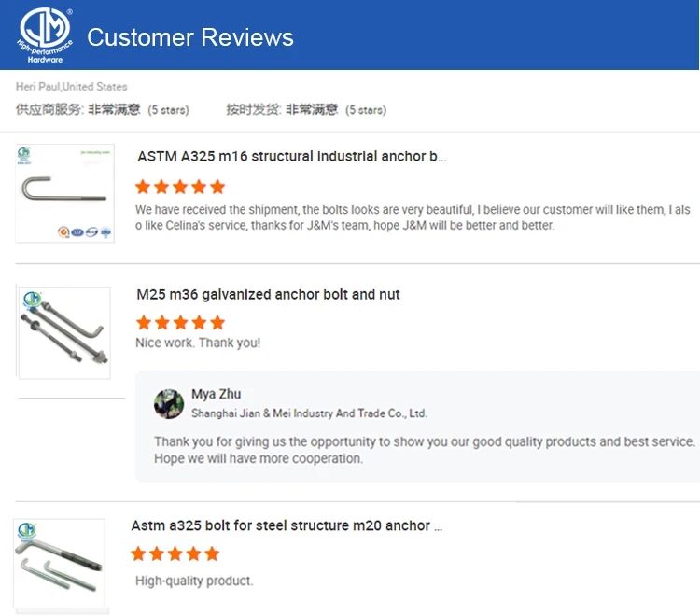This screenshot has width=700, height=616.
Task: Click the Mya Zhu name
Action: click(x=217, y=395)
